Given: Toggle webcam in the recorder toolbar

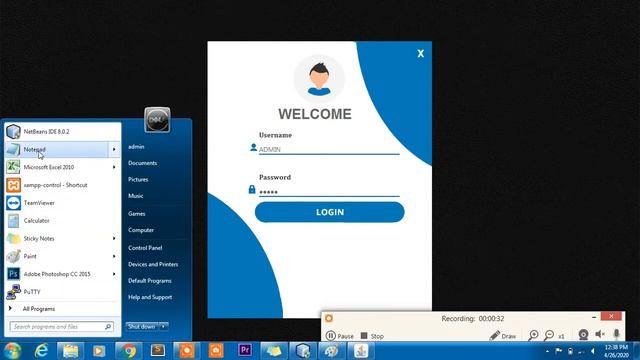Looking at the screenshot, I should click(x=583, y=335).
